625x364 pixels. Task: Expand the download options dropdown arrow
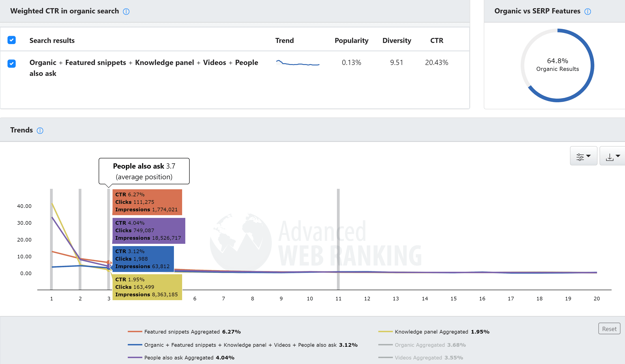click(x=618, y=156)
